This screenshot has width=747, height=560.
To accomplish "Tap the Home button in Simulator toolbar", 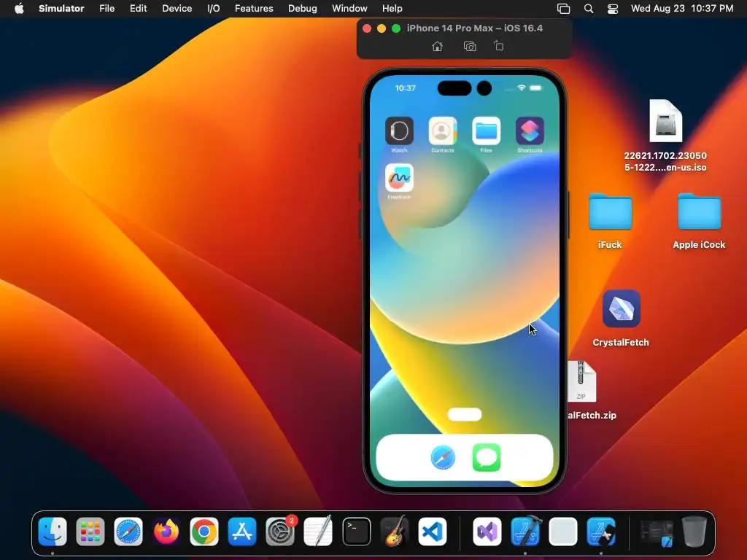I will click(438, 46).
